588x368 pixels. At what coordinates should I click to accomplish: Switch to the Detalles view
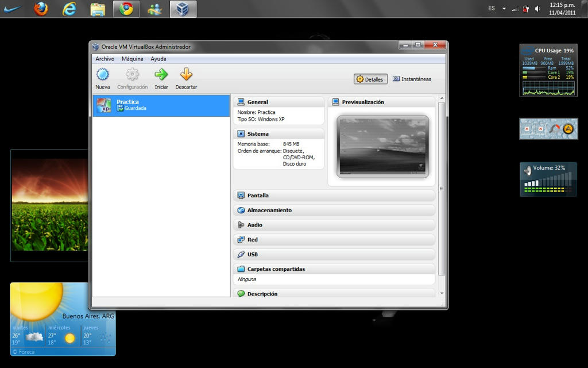coord(370,79)
